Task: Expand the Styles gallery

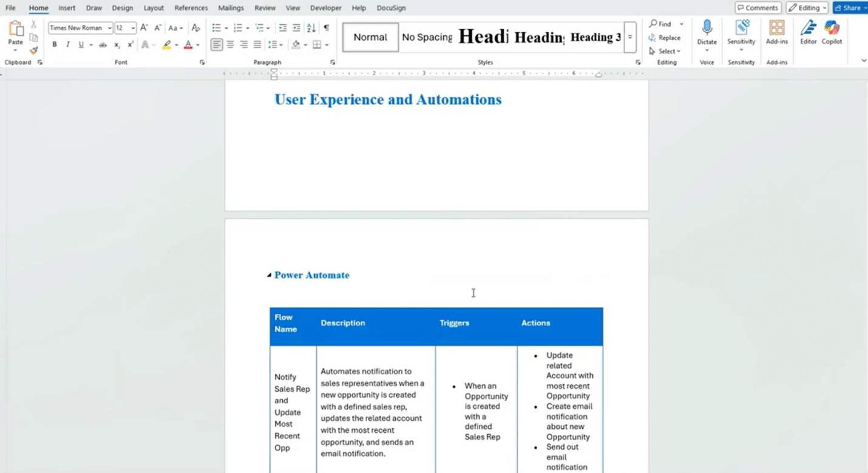Action: click(630, 37)
